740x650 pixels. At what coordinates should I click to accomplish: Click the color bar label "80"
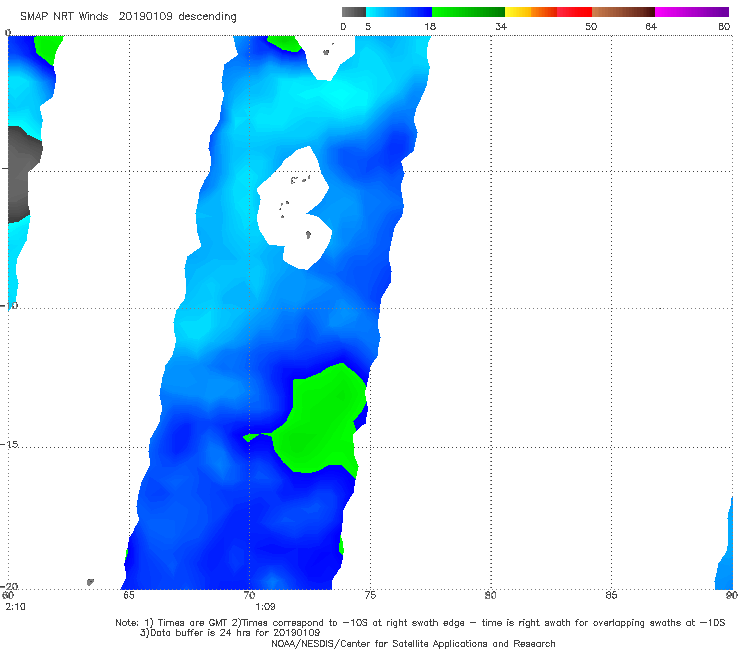tap(724, 27)
